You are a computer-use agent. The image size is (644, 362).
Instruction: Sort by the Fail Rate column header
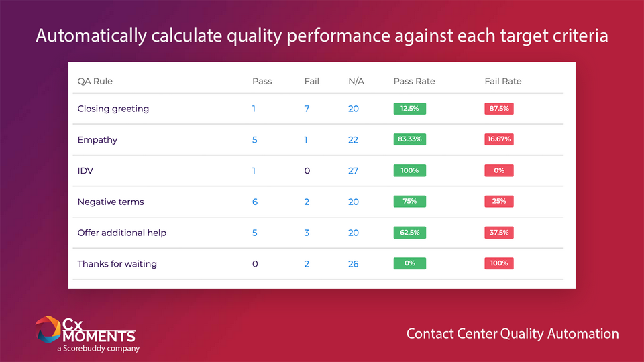(x=502, y=81)
